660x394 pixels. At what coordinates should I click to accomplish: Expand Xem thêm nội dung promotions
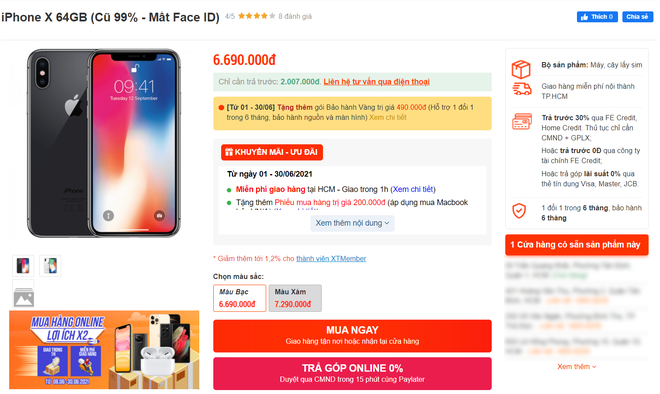click(352, 223)
